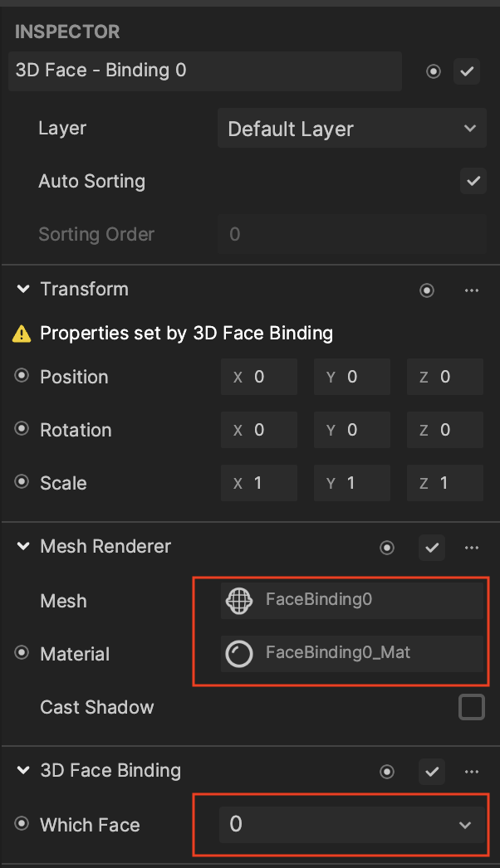The height and width of the screenshot is (868, 500).
Task: Collapse the Transform section
Action: tap(22, 290)
